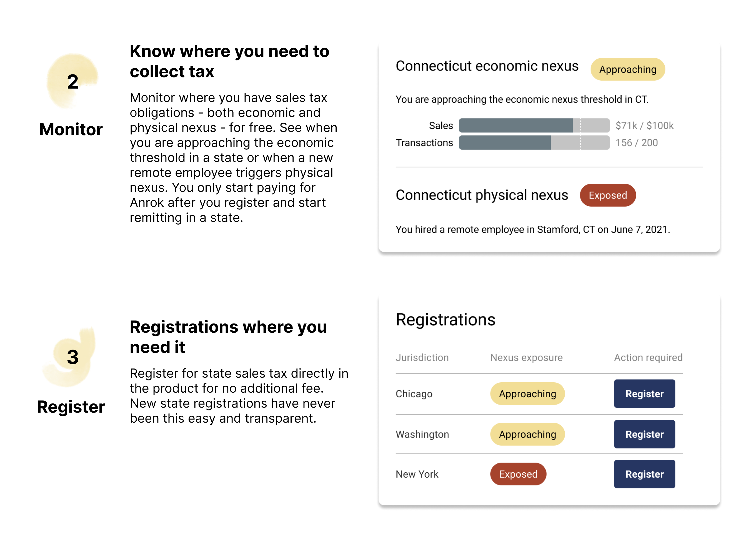The image size is (756, 552).
Task: Select the Approaching badge in Washington row
Action: coord(527,434)
